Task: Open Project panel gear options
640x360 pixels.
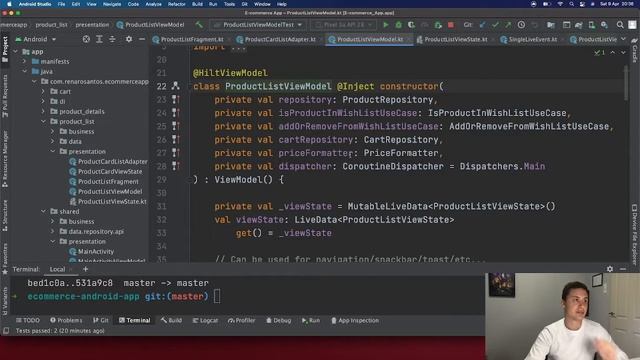Action: [129, 39]
